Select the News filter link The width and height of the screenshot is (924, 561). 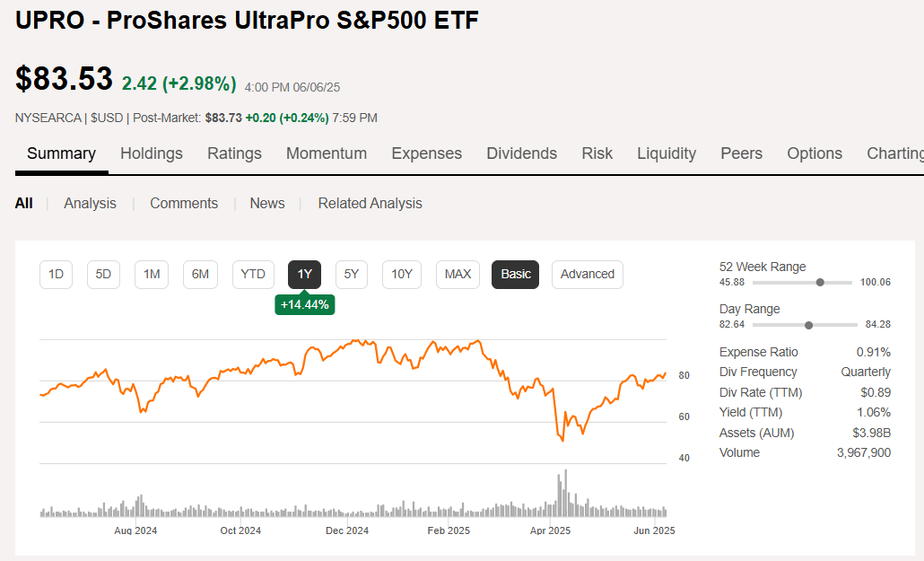[x=266, y=203]
